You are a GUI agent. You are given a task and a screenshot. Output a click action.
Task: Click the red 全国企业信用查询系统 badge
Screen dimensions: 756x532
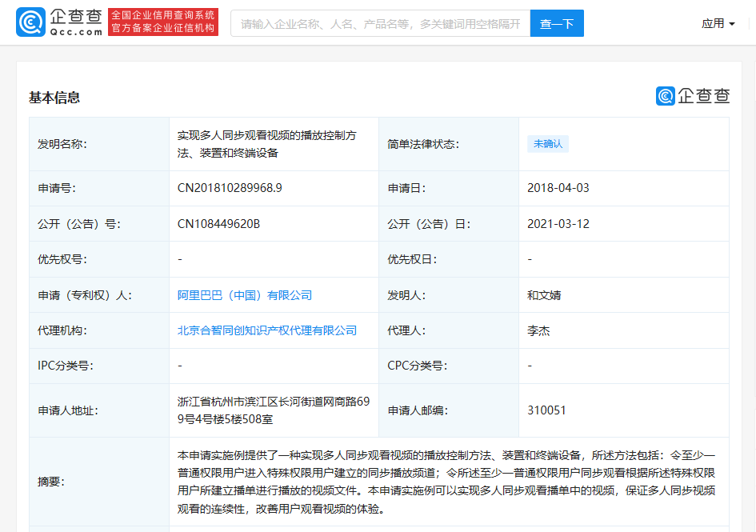(163, 22)
